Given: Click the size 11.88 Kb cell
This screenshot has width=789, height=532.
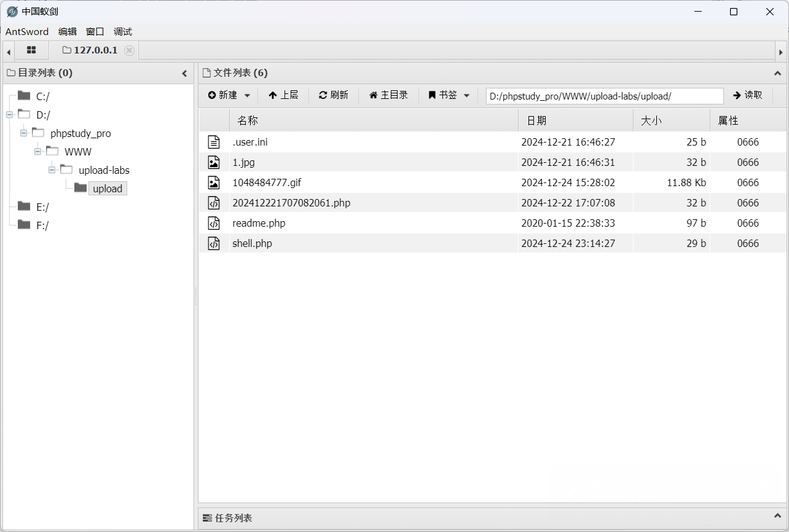Looking at the screenshot, I should 686,182.
